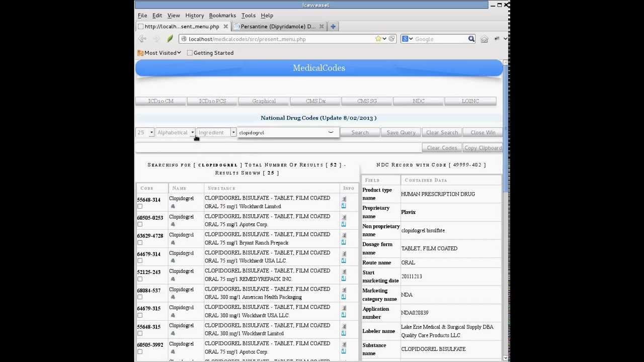644x362 pixels.
Task: Expand the arrow inside the clopidogrel search field
Action: (x=331, y=132)
